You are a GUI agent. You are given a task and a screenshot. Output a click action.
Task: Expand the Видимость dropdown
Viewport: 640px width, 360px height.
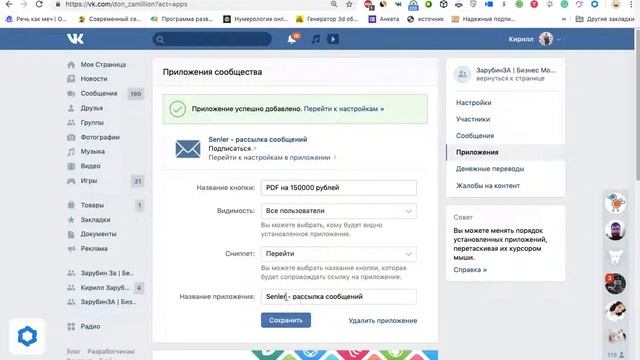coord(339,211)
